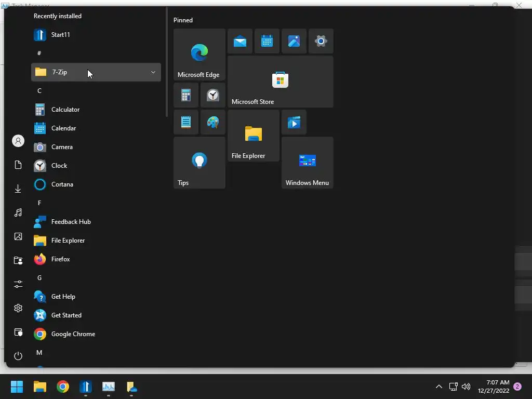Open Settings gear in the sidebar
The width and height of the screenshot is (532, 399).
18,308
